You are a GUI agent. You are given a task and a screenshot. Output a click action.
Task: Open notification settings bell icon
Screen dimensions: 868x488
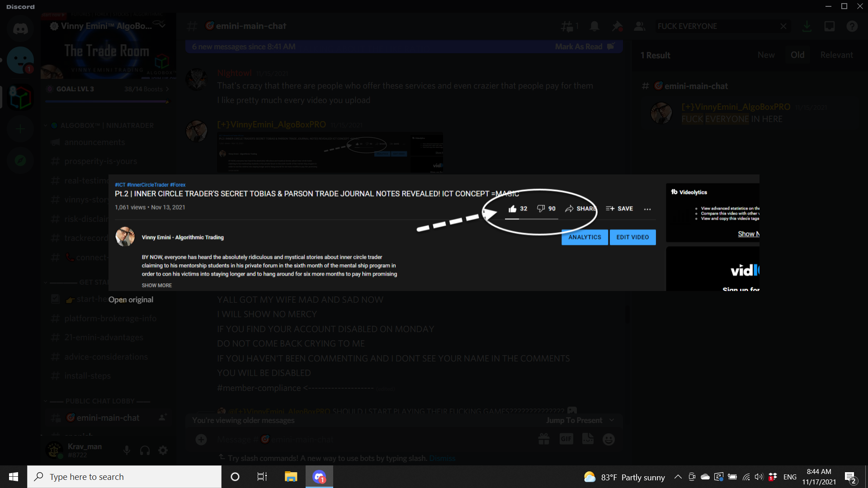[594, 26]
